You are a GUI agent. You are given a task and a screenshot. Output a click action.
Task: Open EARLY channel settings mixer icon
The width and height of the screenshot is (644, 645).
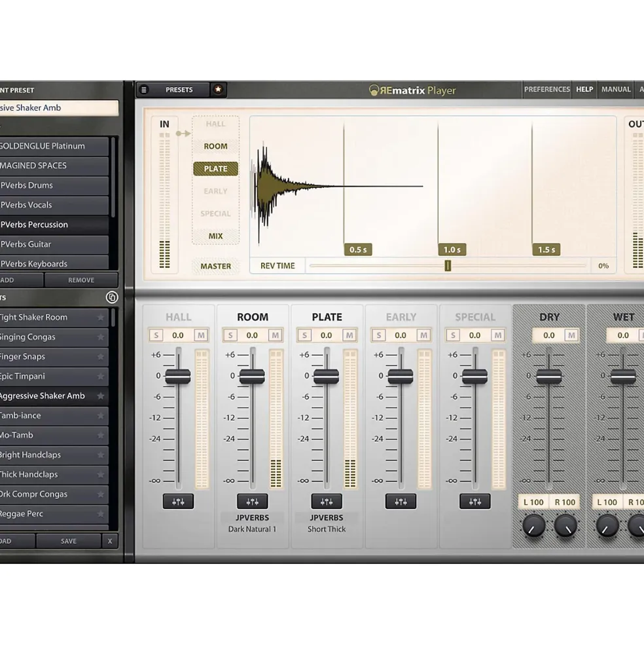(401, 502)
